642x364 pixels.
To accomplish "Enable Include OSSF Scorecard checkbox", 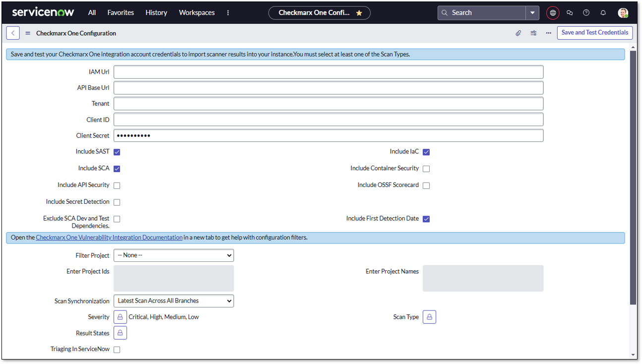I will pyautogui.click(x=426, y=185).
